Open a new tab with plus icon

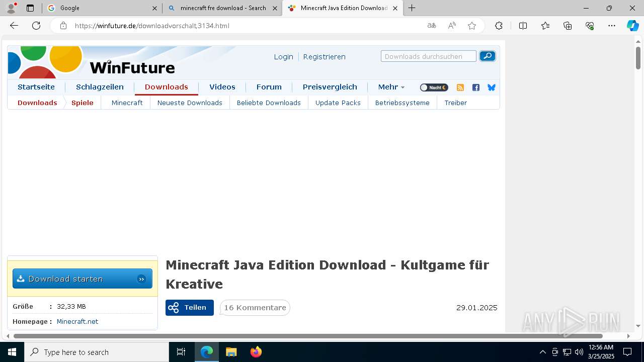(412, 8)
